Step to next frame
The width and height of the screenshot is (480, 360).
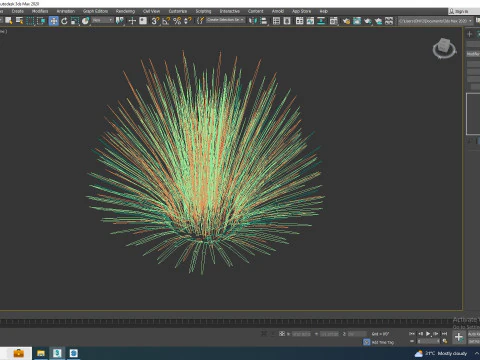[x=436, y=334]
